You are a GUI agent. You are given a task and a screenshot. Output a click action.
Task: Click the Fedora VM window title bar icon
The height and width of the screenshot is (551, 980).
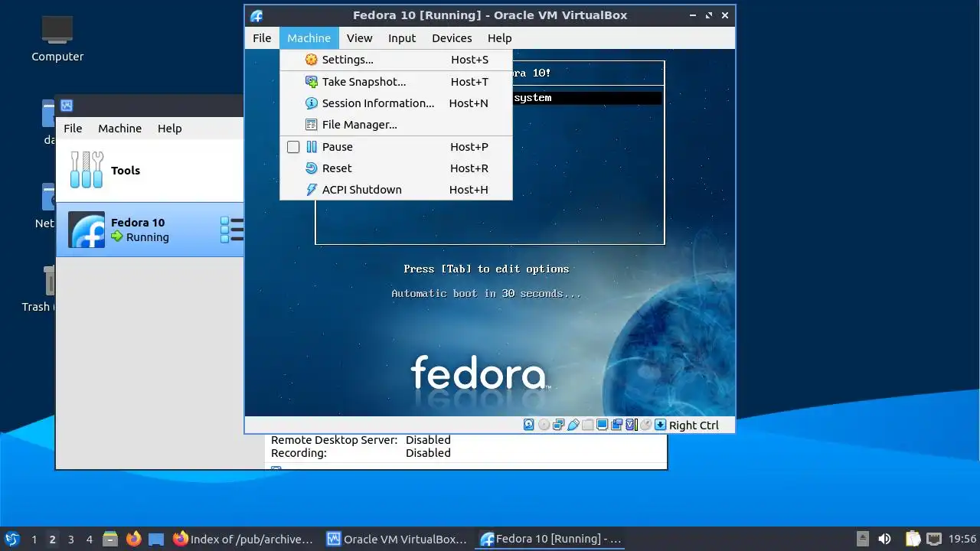tap(256, 15)
